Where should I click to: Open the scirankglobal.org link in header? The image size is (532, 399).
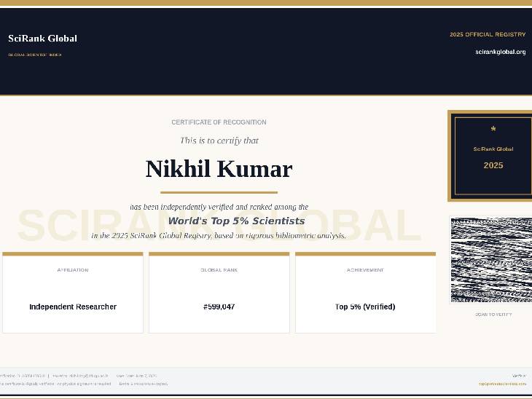tap(501, 52)
